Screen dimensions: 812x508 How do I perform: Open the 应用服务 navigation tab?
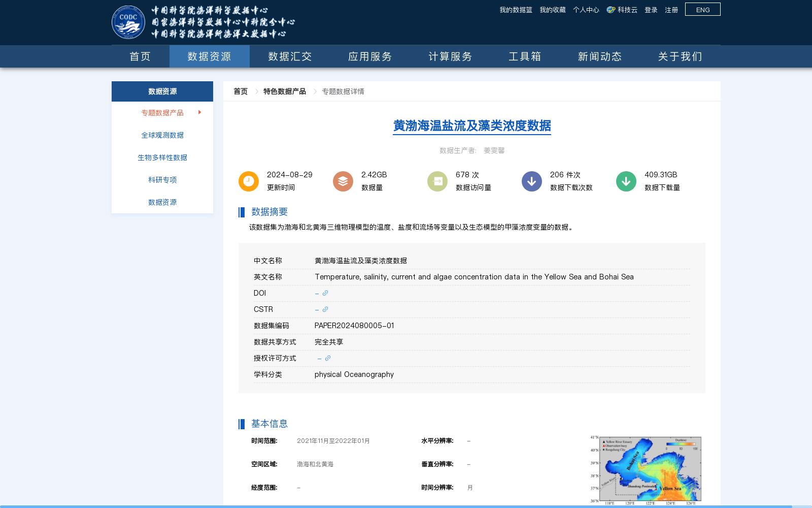coord(370,56)
